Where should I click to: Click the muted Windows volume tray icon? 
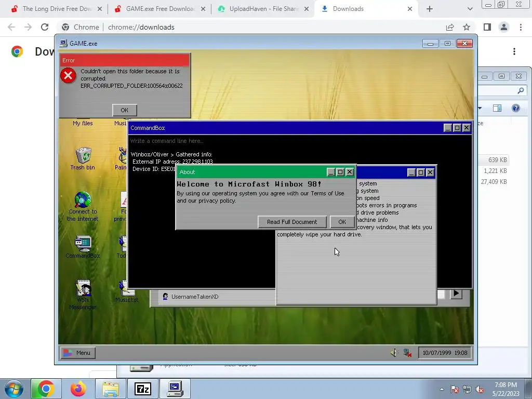coord(480,390)
